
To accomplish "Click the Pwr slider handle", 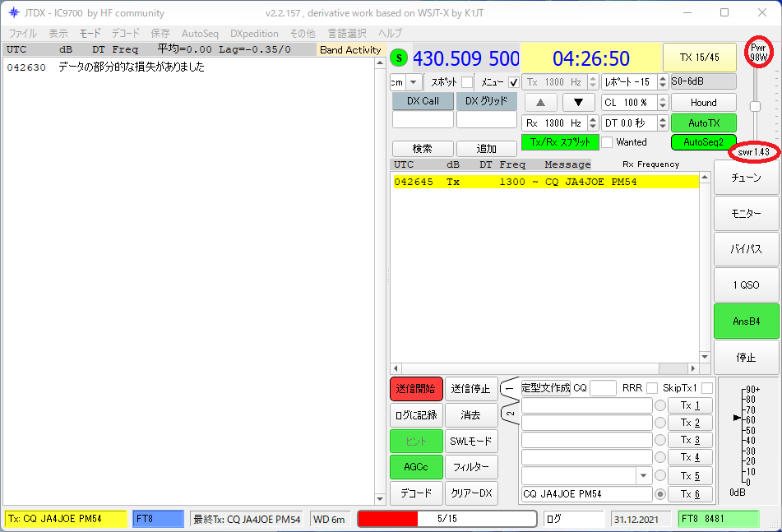I will (x=755, y=106).
